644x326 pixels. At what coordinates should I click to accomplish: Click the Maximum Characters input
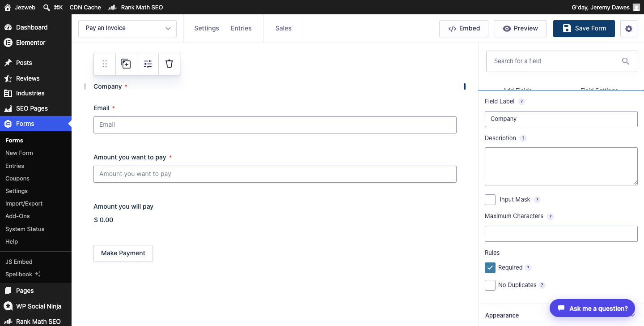pyautogui.click(x=561, y=234)
